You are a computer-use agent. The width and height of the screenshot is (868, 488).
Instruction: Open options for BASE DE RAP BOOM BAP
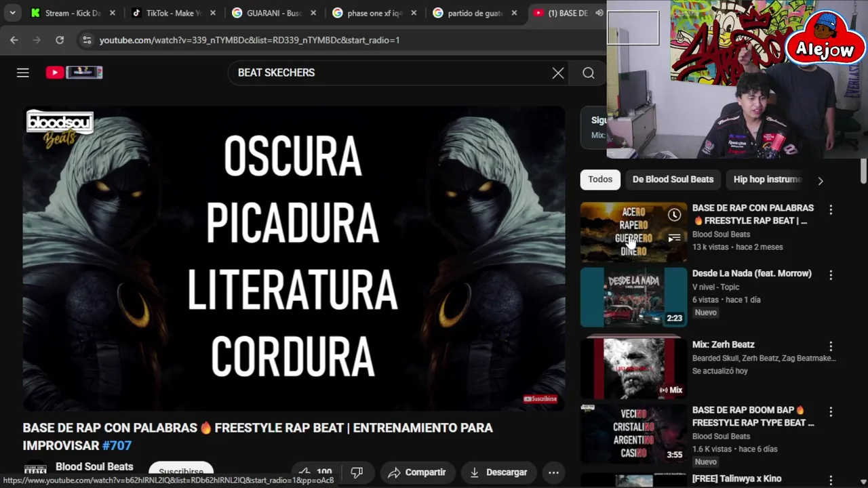click(831, 412)
